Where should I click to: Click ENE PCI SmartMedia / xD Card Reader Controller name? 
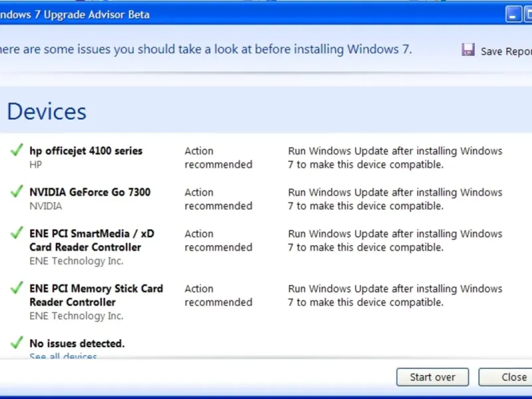tap(92, 240)
